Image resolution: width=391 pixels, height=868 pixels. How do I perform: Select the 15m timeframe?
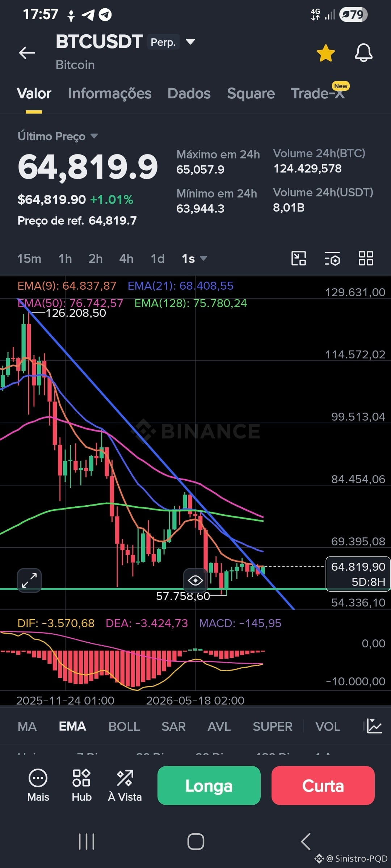pos(29,259)
